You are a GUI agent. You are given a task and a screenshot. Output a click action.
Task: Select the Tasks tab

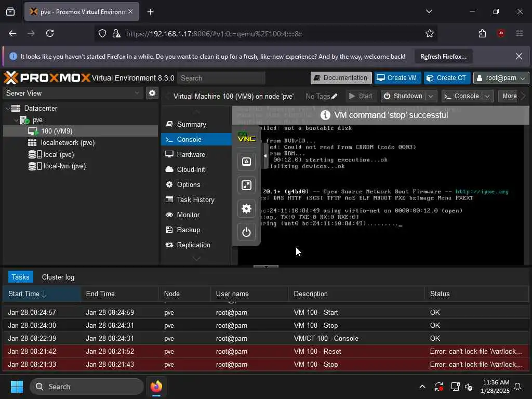click(20, 277)
